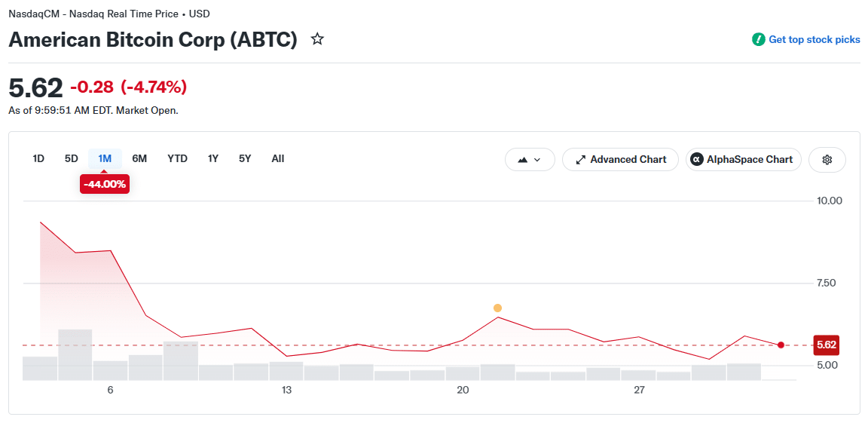868x423 pixels.
Task: Click the -0.28 price change value
Action: point(92,87)
